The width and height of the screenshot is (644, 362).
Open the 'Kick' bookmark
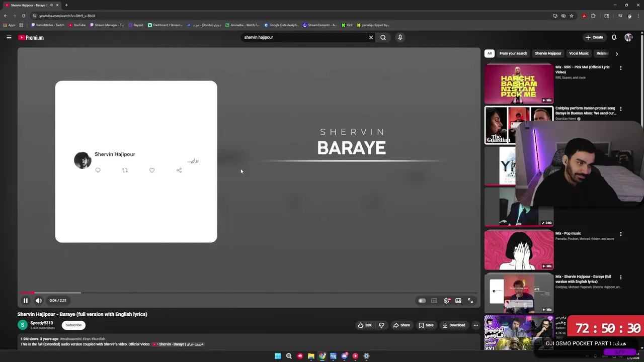347,25
